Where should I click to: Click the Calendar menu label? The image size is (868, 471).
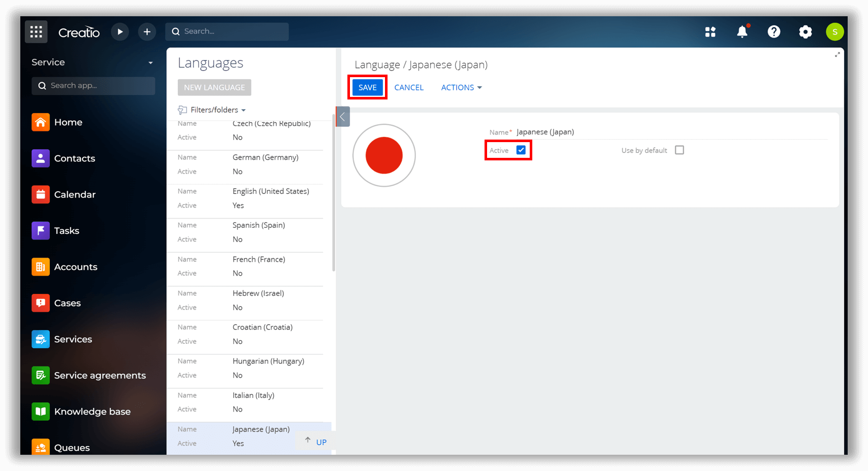[x=75, y=194]
